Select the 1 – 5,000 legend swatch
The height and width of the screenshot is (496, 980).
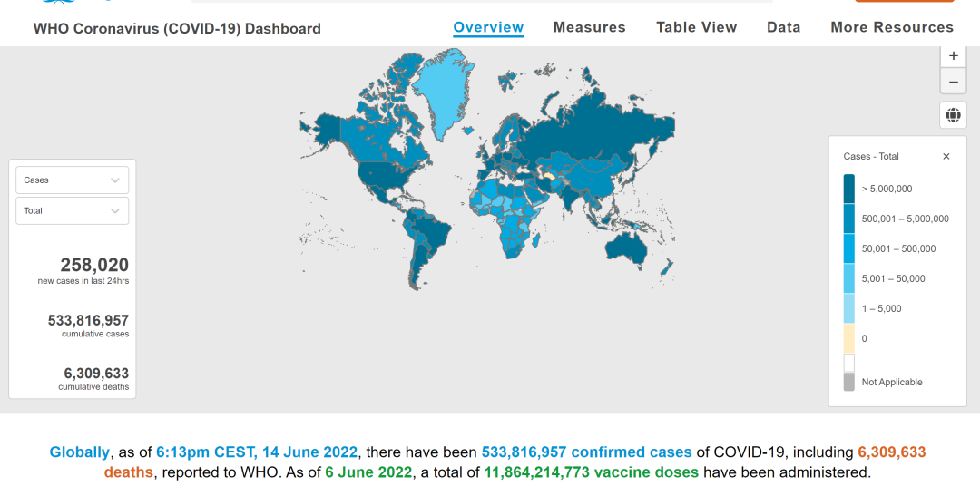point(848,308)
